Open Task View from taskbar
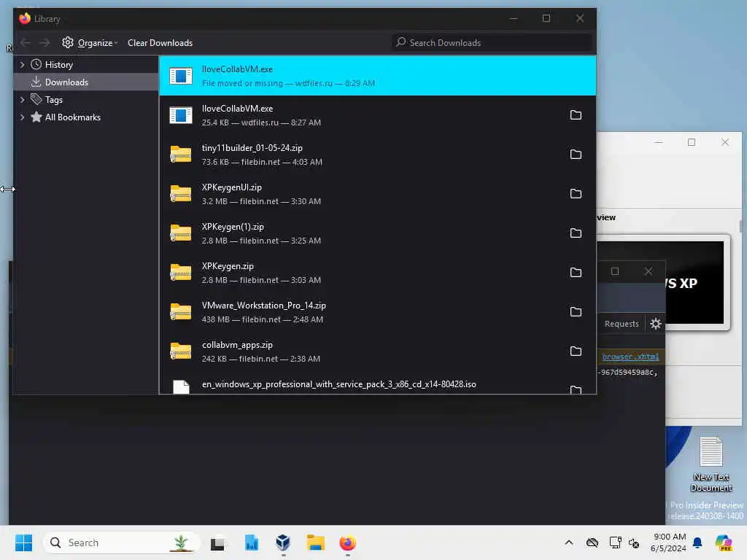Screen dimensions: 747x560 click(x=218, y=542)
